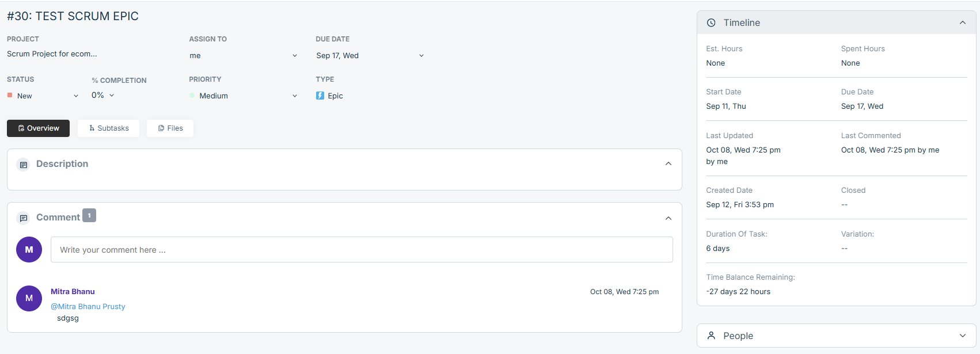Switch to the Files tab
This screenshot has height=354, width=980.
tap(170, 128)
